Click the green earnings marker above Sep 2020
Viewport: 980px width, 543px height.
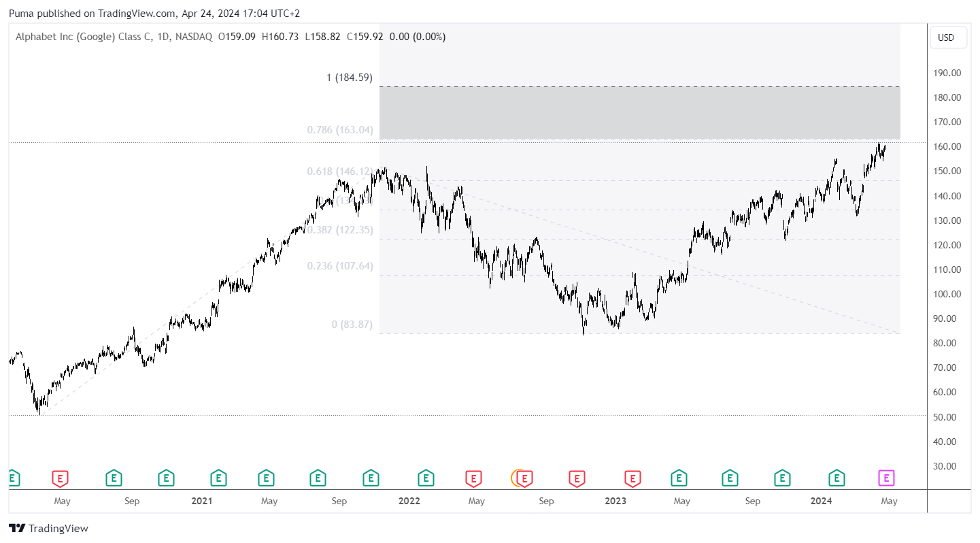point(114,478)
